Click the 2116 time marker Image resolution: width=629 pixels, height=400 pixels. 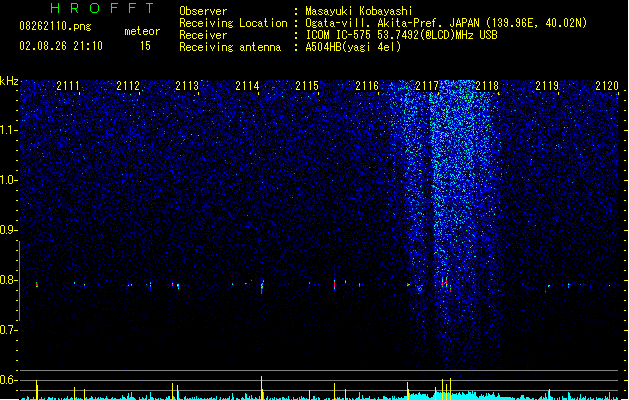[x=367, y=86]
